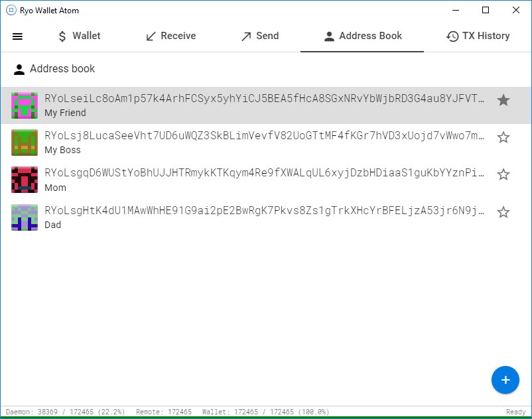Maximize the Ryo Wallet Atom window
This screenshot has height=419, width=532.
(486, 10)
